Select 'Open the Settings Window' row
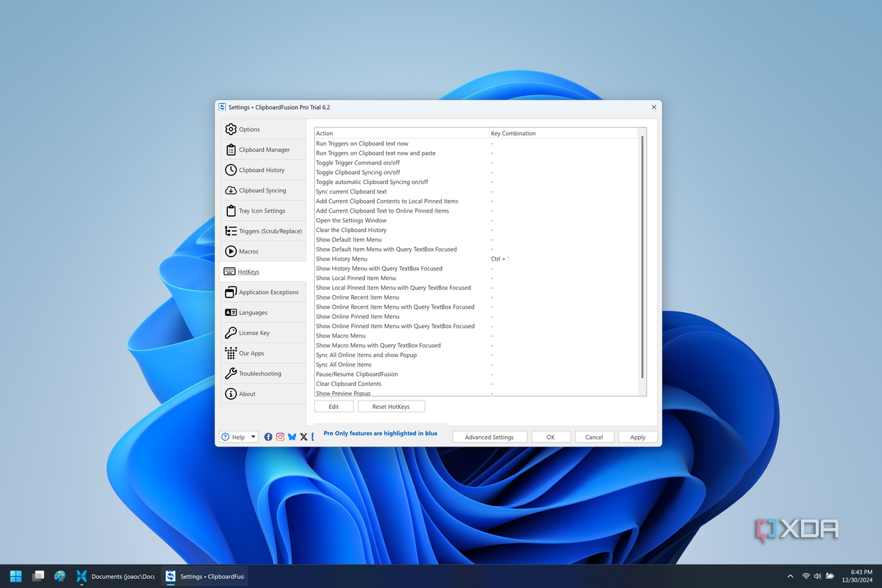 tap(477, 220)
